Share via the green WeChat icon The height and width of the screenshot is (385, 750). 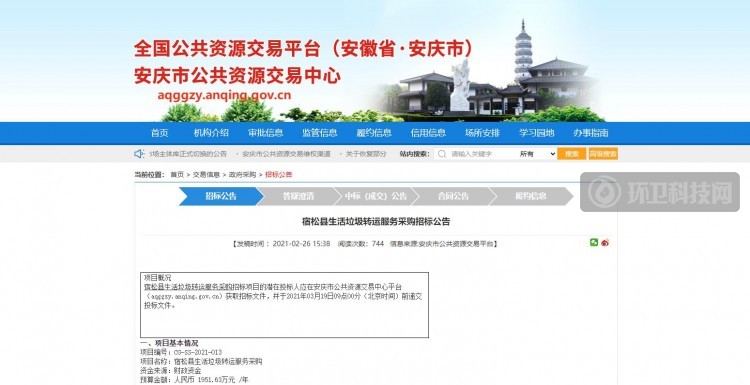[594, 242]
